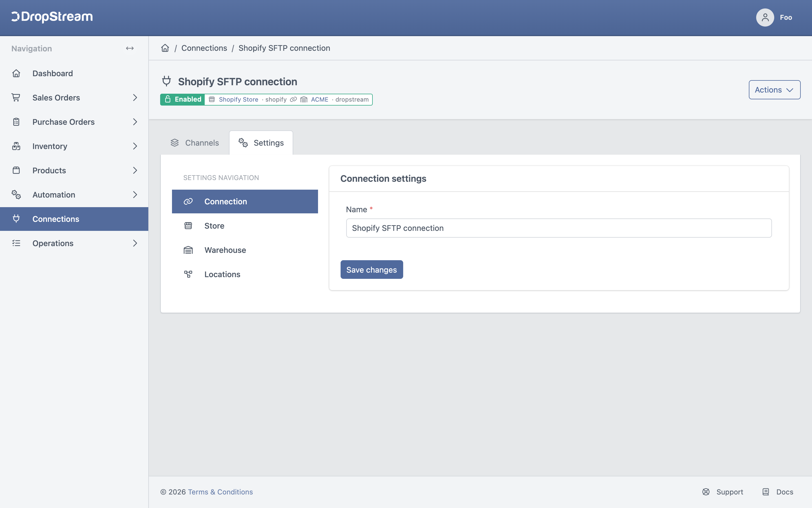Click the unlock icon in Enabled badge
This screenshot has width=812, height=508.
tap(168, 99)
